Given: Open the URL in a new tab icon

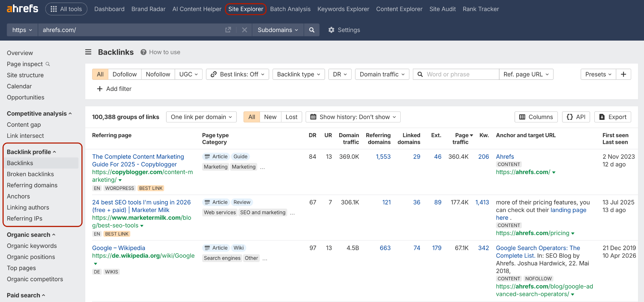Looking at the screenshot, I should click(228, 30).
